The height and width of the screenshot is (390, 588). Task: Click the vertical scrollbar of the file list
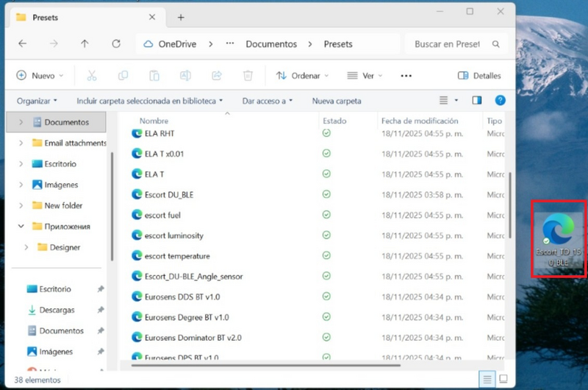(510, 205)
